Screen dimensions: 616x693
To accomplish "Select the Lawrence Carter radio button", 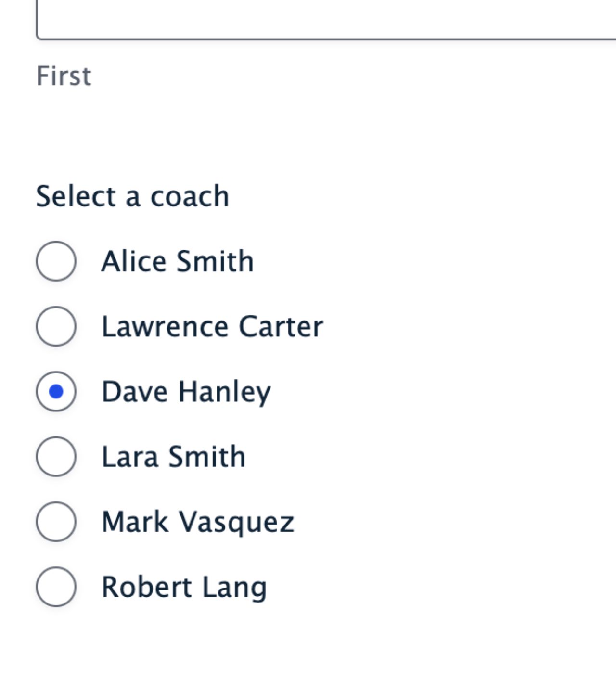I will (56, 326).
